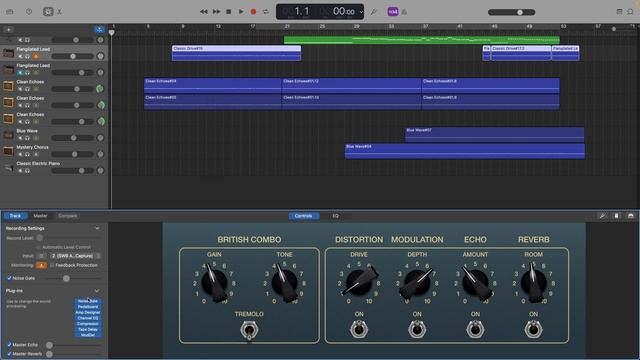Screen dimensions: 640x360
Task: Unmute the second Flangilated Lead track
Action: [20, 73]
